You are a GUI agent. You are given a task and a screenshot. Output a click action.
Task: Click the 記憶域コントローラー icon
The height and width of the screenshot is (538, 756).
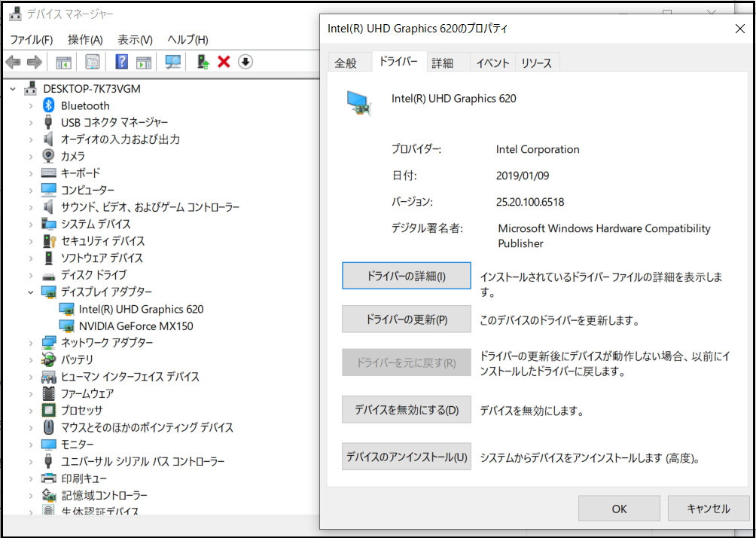[48, 495]
